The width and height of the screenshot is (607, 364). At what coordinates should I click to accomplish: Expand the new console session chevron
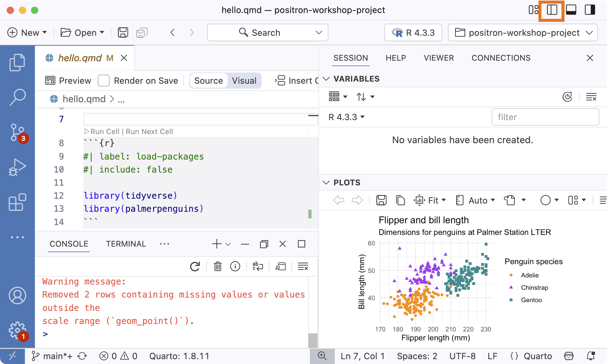point(228,244)
